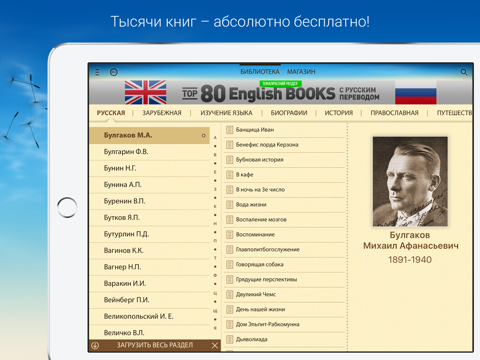Tap the book icon next to Дьяволиада
The width and height of the screenshot is (480, 360).
(x=229, y=339)
